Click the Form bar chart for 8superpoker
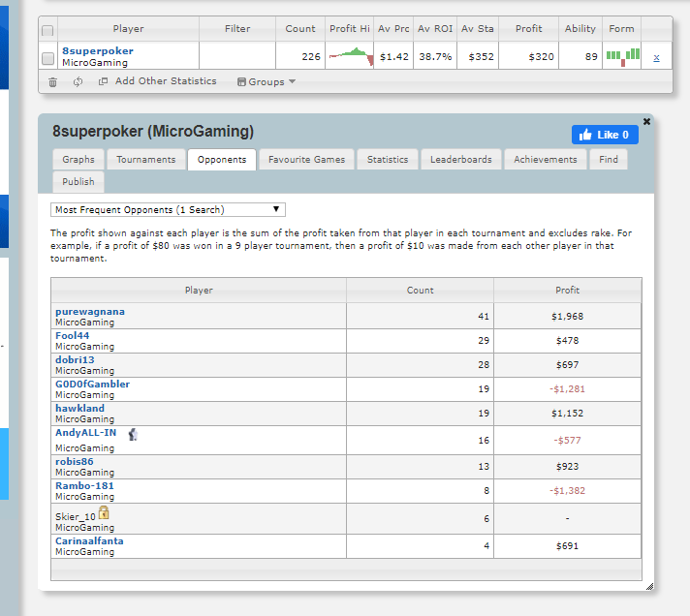 coord(623,57)
